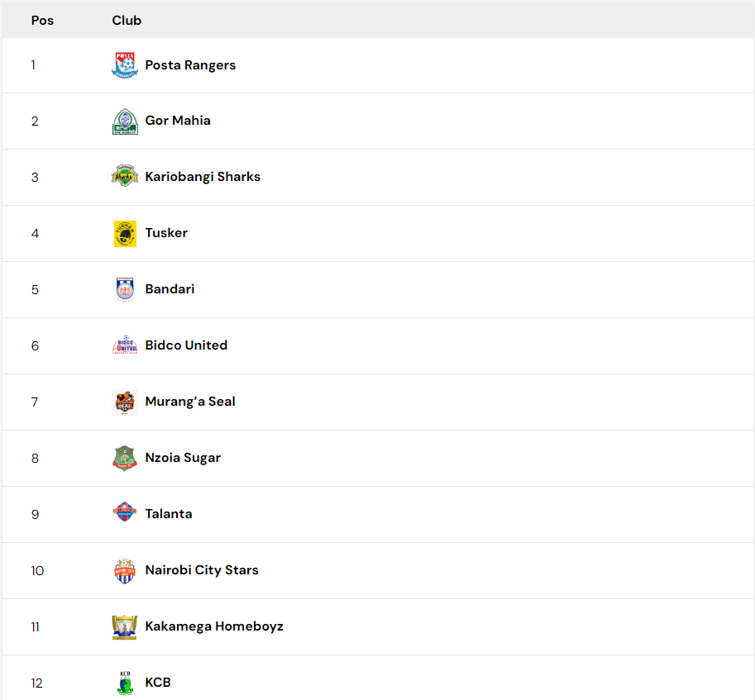
Task: Select the Kariobangi Sharks logo
Action: pos(125,176)
